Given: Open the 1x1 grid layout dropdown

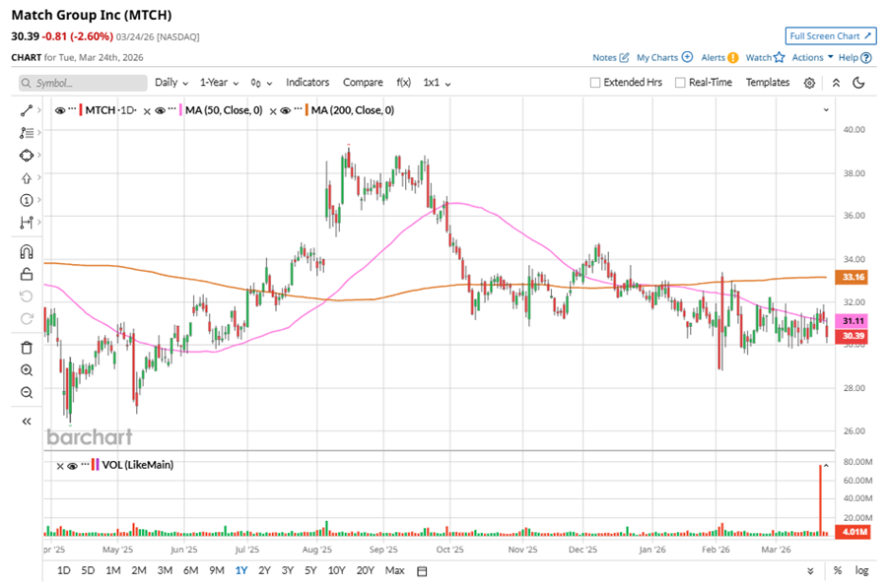Looking at the screenshot, I should [x=437, y=83].
